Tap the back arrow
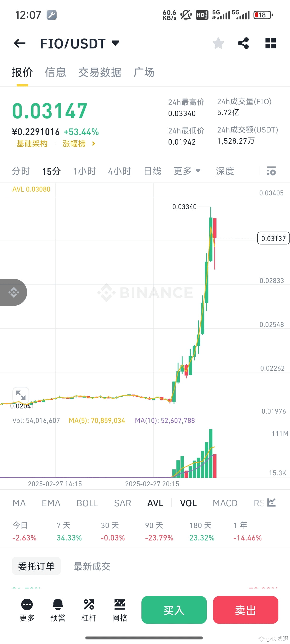The width and height of the screenshot is (290, 644). 19,43
